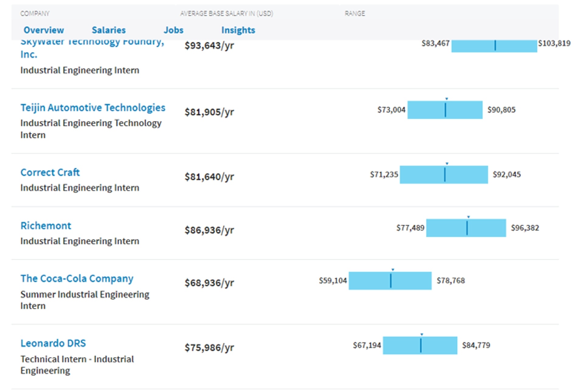This screenshot has height=392, width=584.
Task: Click the $92,045 range maximum value
Action: [x=507, y=174]
